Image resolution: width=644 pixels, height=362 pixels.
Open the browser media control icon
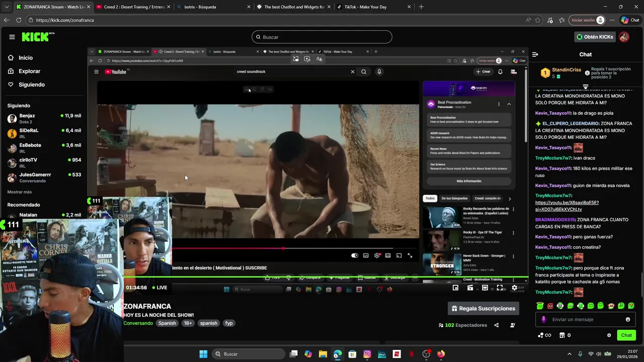[550, 20]
